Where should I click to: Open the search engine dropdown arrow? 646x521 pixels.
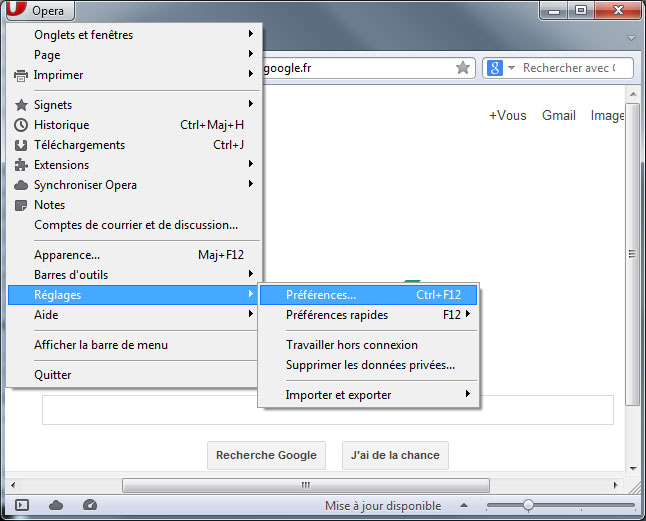click(511, 68)
